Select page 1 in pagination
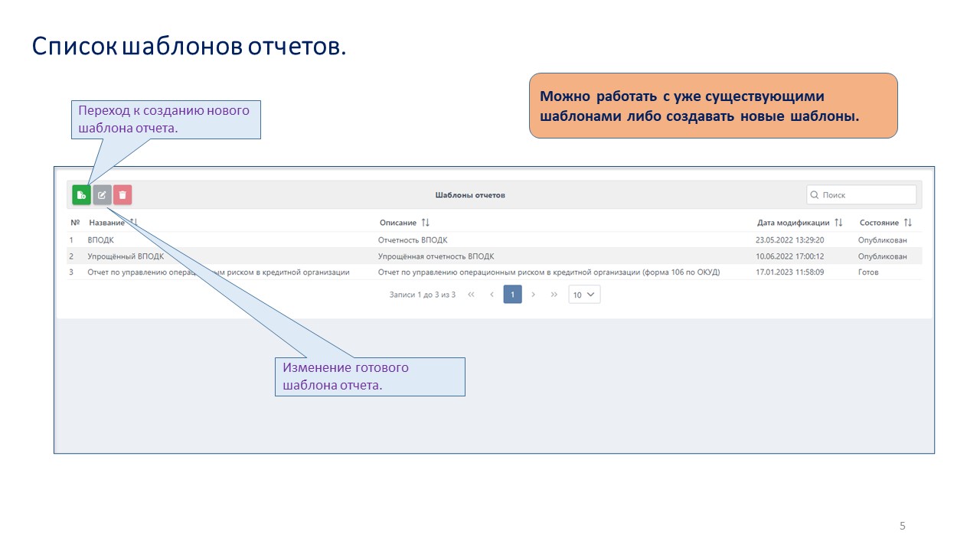980x551 pixels. coord(512,295)
